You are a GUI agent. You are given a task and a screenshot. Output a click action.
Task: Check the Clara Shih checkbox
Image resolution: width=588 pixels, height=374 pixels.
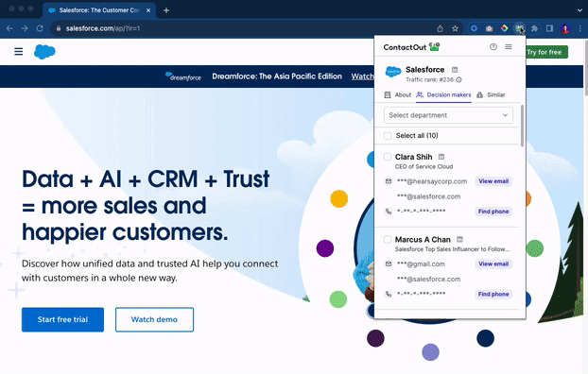[388, 157]
